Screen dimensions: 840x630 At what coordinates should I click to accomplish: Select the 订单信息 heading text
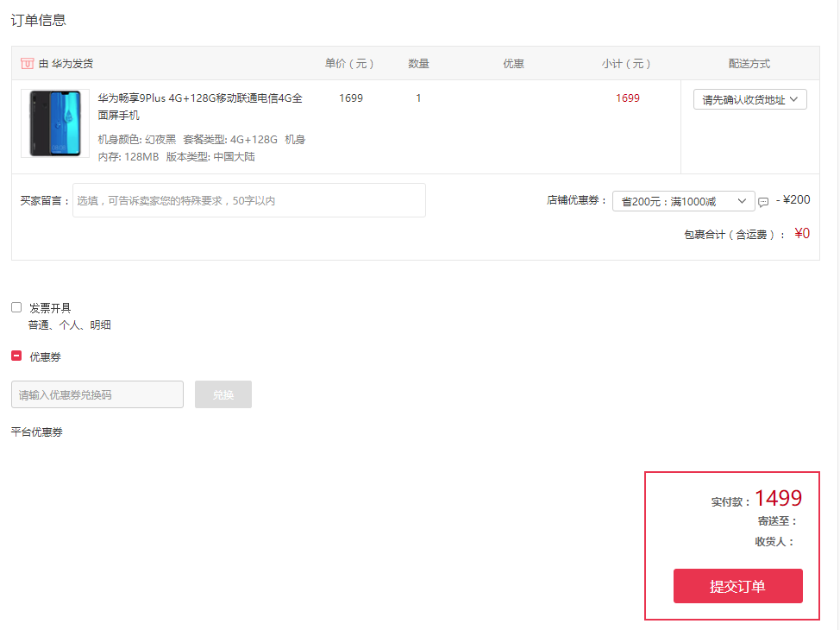click(x=38, y=21)
